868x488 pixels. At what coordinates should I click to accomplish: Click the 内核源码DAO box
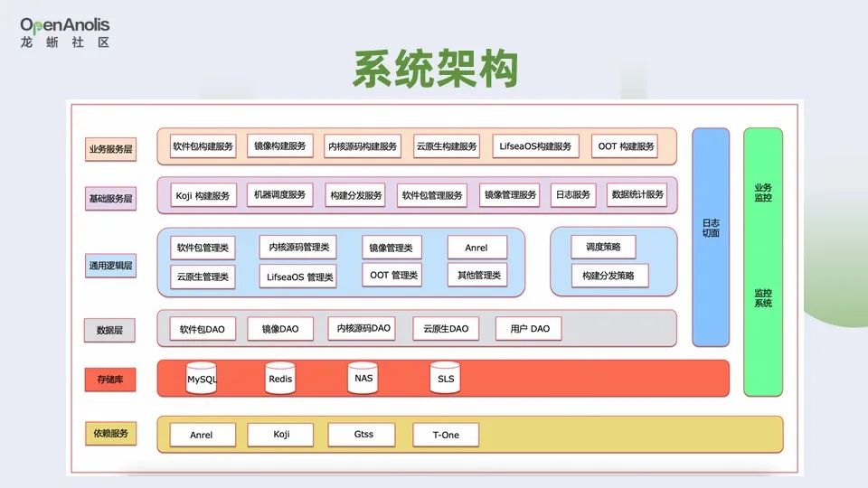(x=362, y=328)
